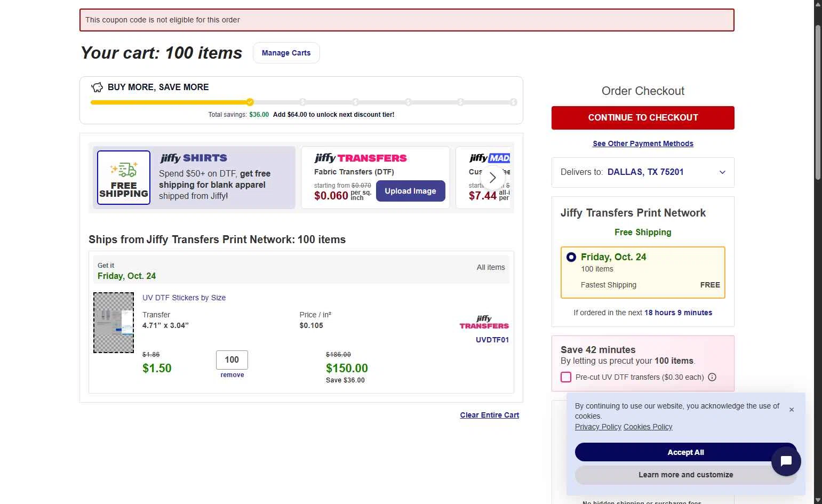Click Continue to Checkout button
This screenshot has width=822, height=504.
pyautogui.click(x=643, y=118)
